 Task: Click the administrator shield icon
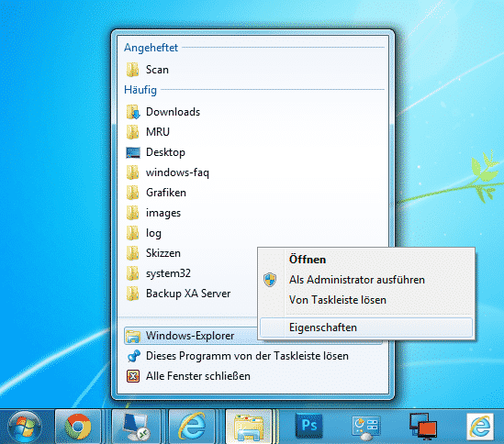(270, 280)
